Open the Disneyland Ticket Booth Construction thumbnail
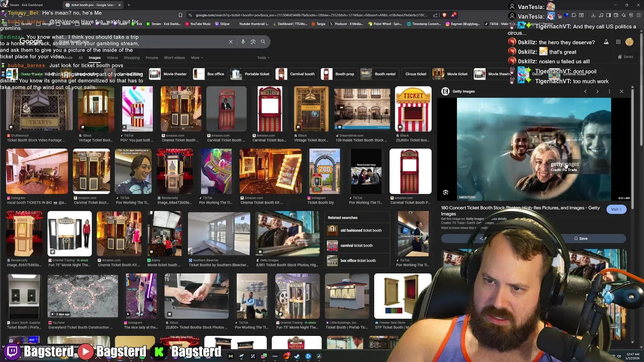644x362 pixels. 83,296
